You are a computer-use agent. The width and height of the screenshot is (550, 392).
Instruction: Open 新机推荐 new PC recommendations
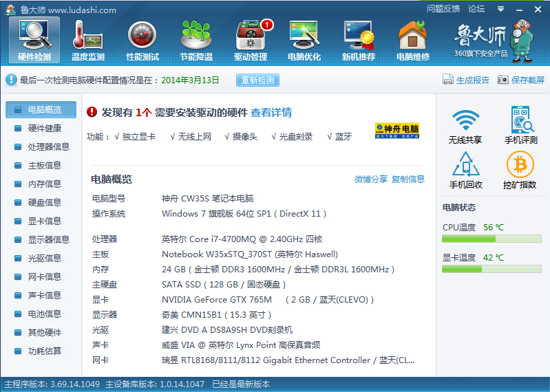(x=359, y=40)
